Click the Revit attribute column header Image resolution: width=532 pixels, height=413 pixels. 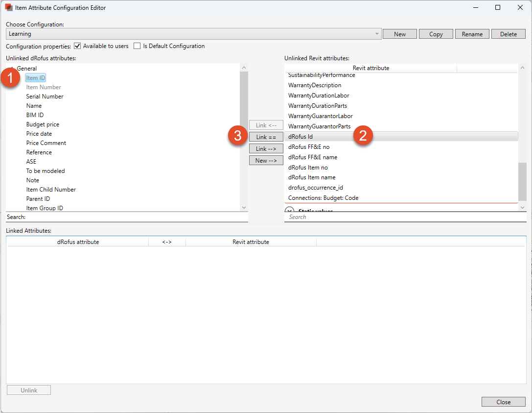pos(370,68)
